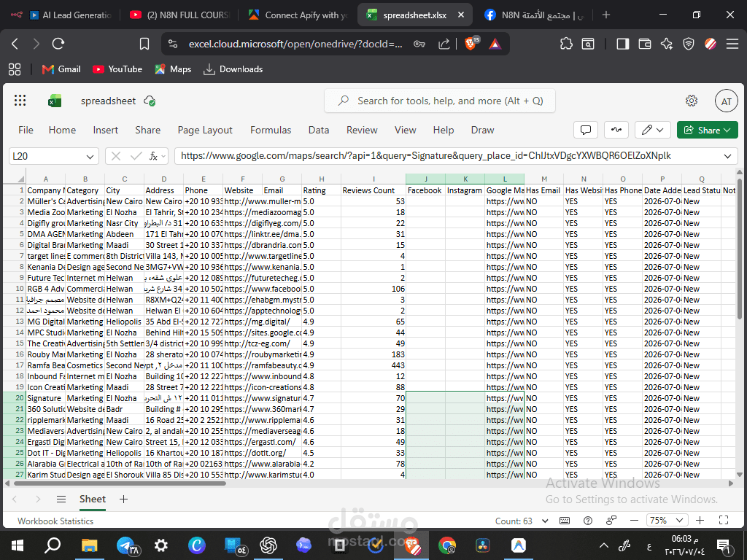The width and height of the screenshot is (747, 560).
Task: Open the Downloads bookmark
Action: click(233, 69)
